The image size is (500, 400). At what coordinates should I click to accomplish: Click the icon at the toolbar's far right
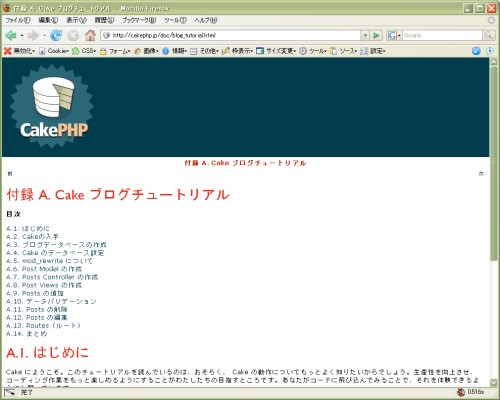[490, 51]
